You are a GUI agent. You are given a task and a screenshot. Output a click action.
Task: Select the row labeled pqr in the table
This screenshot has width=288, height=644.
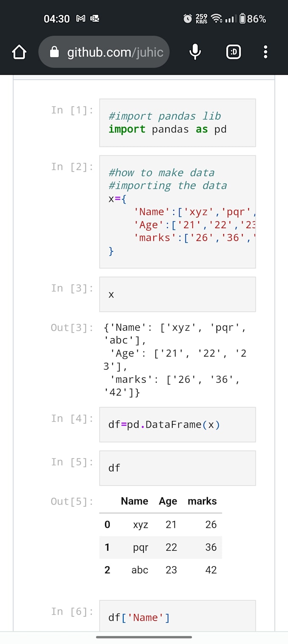(140, 547)
